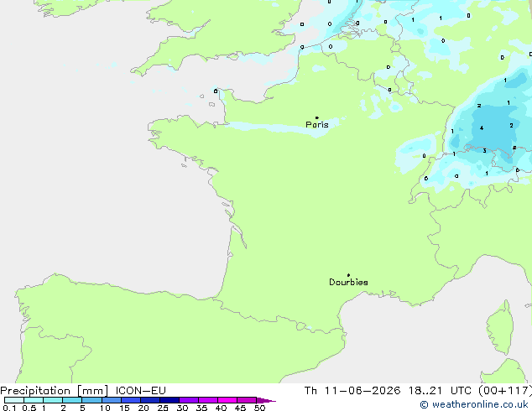Pick the 20–25 mm legend color swatch
532x411 pixels.
[150, 400]
